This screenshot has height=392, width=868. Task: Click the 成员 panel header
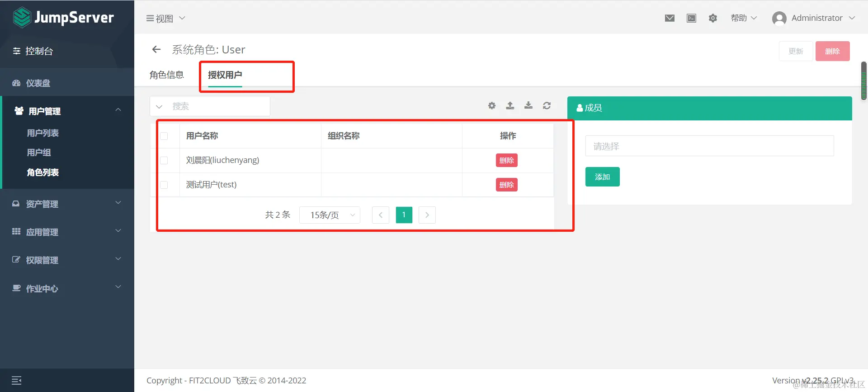709,108
